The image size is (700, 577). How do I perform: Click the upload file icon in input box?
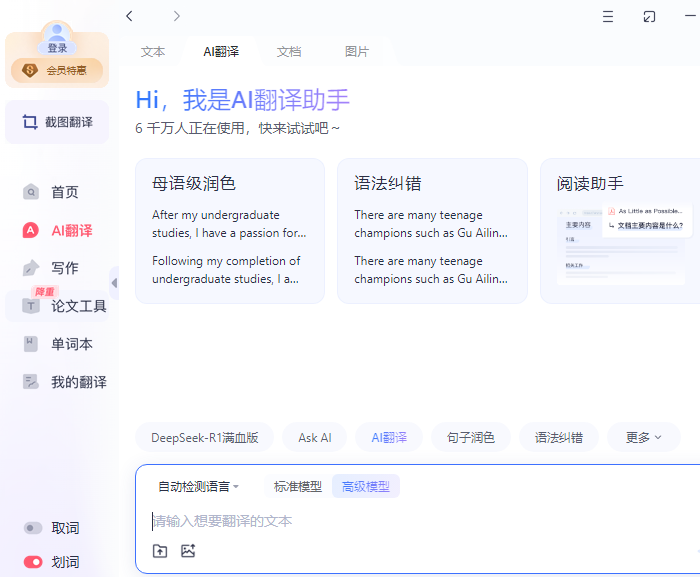pyautogui.click(x=160, y=551)
